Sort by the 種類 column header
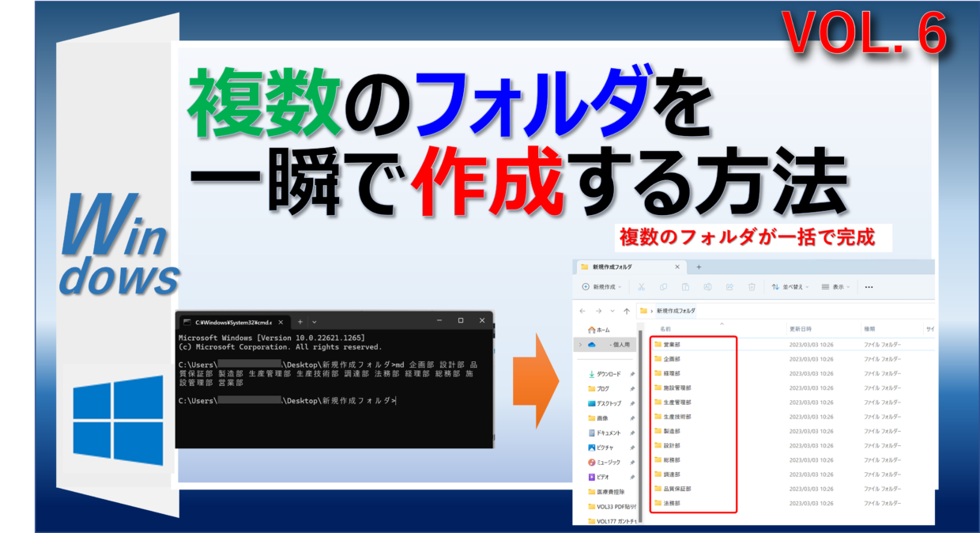This screenshot has width=980, height=533. (x=870, y=328)
